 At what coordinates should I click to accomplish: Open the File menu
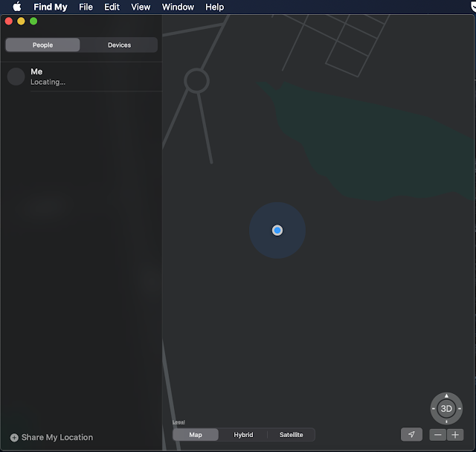[x=86, y=7]
